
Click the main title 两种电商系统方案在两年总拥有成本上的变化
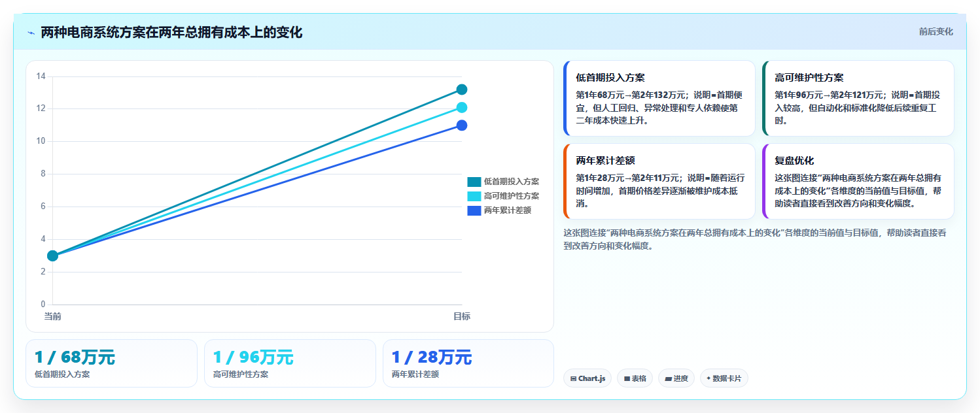pyautogui.click(x=171, y=33)
